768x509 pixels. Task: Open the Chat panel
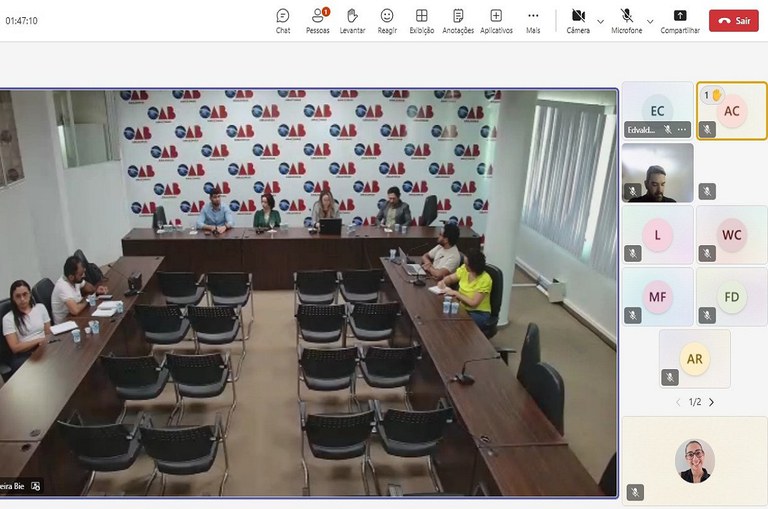[x=283, y=20]
